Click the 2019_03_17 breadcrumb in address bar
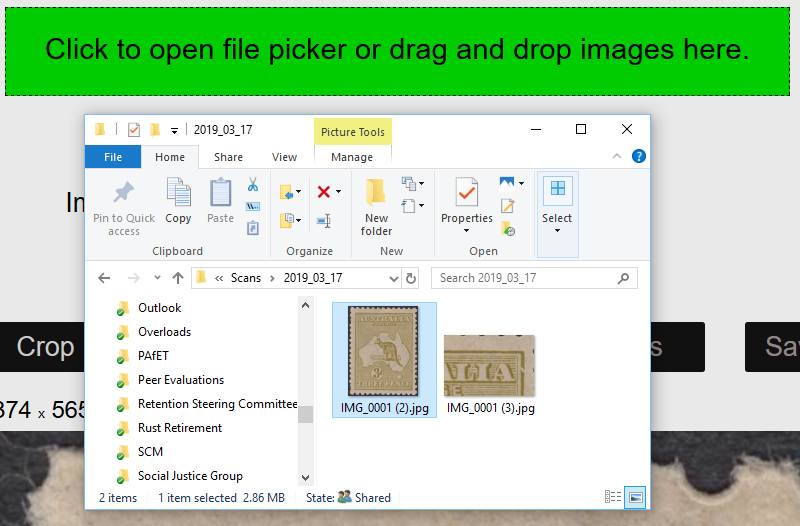This screenshot has height=526, width=800. click(x=313, y=278)
